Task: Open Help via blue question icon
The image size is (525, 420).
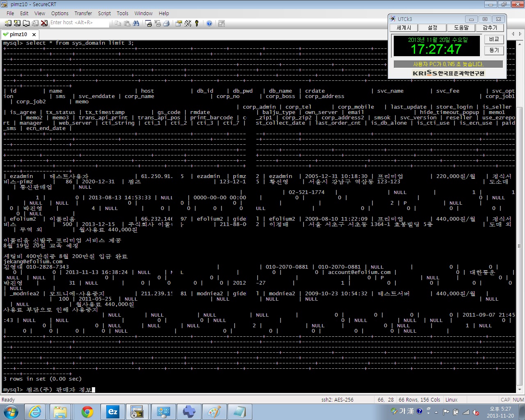Action: tap(209, 23)
